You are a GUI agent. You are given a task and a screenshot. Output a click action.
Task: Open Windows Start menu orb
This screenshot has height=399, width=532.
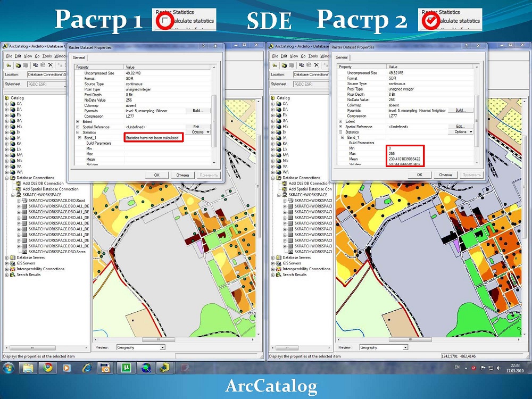[x=9, y=368]
